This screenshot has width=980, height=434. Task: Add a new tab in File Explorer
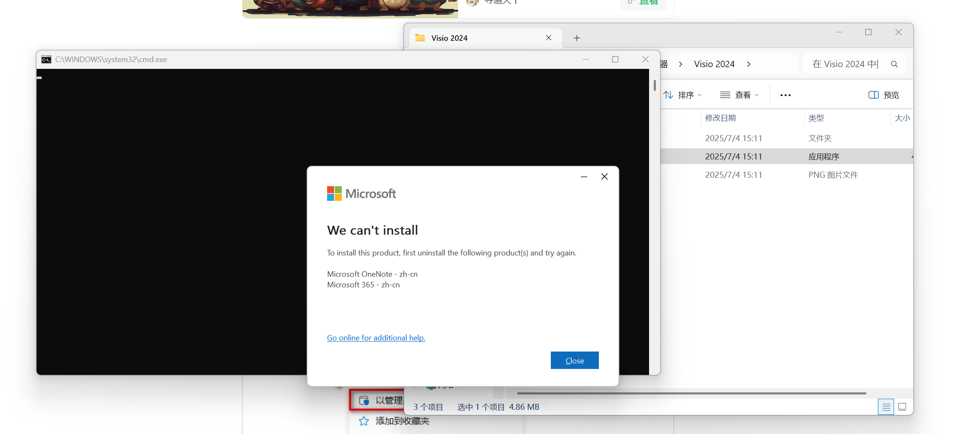[x=577, y=38]
